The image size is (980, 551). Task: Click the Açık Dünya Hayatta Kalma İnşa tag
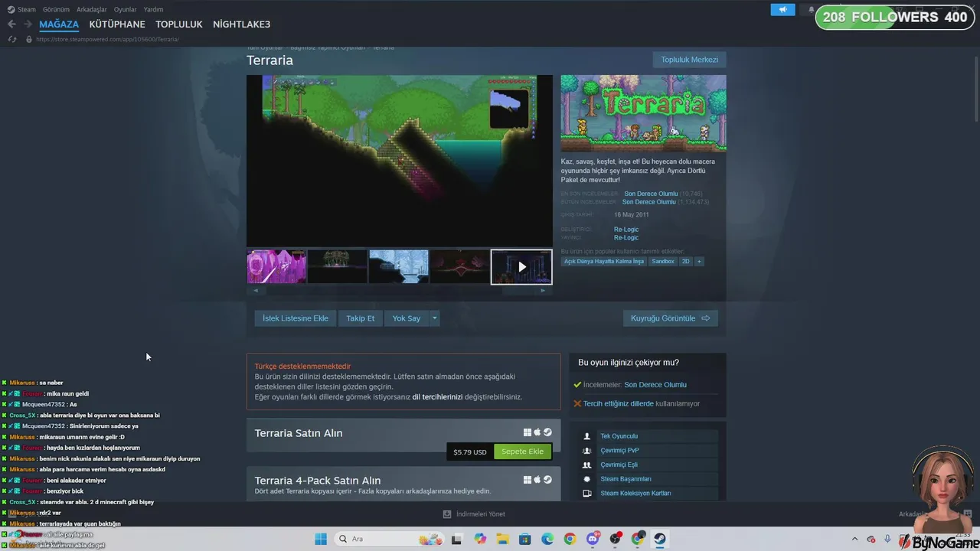click(x=604, y=261)
